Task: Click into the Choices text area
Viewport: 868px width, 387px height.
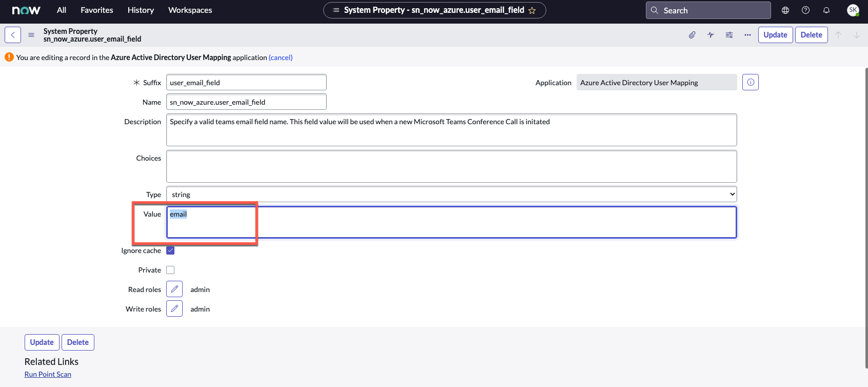Action: tap(451, 166)
